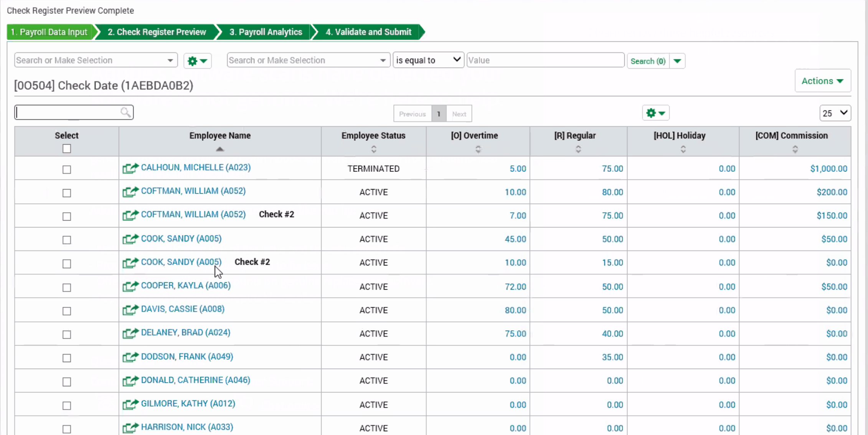Go to step 4. Validate and Submit
Viewport: 868px width, 435px height.
[368, 32]
